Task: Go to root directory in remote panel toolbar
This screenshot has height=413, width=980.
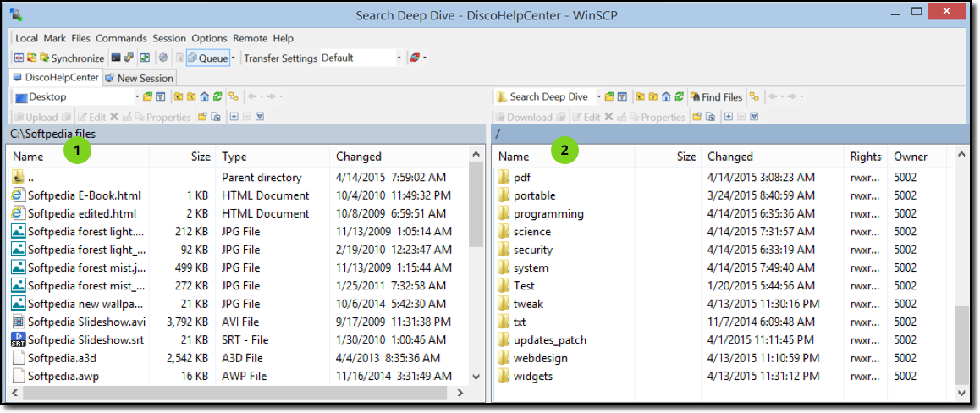Action: tap(653, 96)
